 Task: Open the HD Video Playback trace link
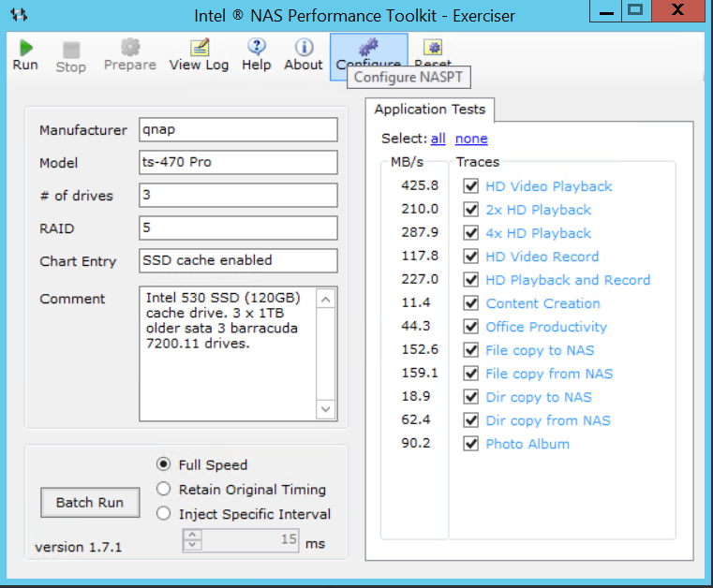pyautogui.click(x=549, y=186)
